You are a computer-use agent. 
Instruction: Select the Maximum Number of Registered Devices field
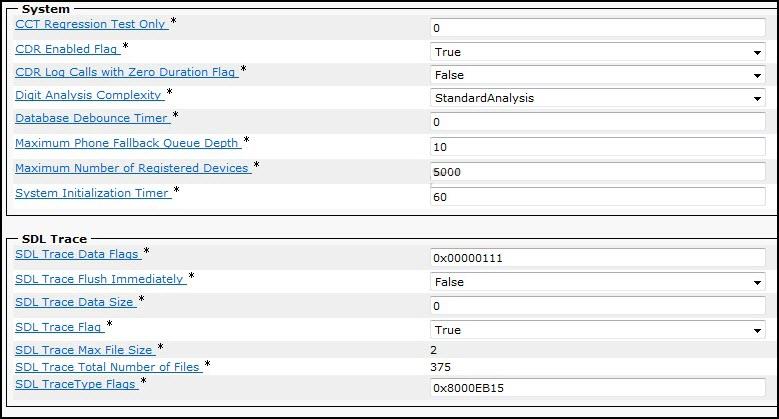(x=598, y=172)
